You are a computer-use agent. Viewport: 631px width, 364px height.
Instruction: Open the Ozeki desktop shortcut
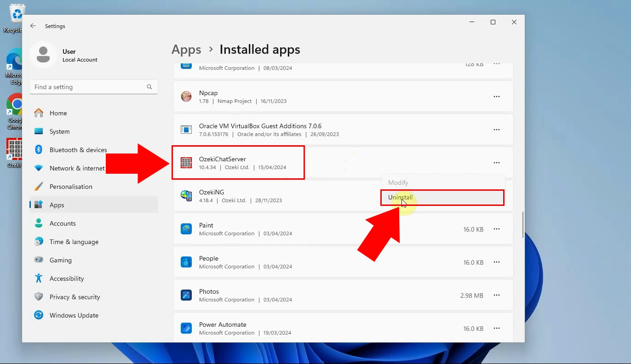(14, 153)
